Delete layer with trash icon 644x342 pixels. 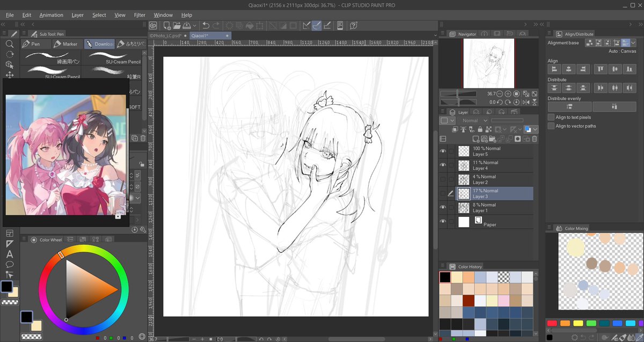[x=534, y=139]
